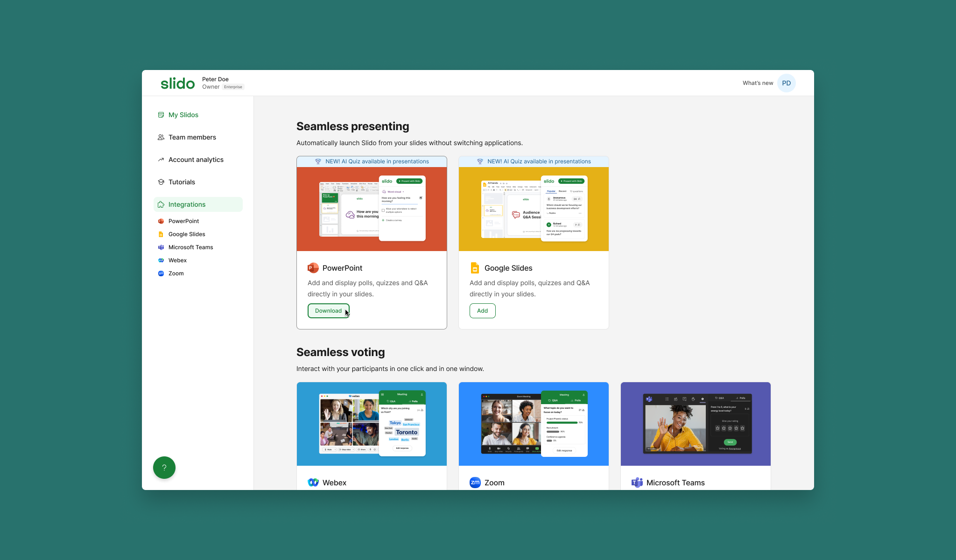This screenshot has height=560, width=956.
Task: Click the slido logo in header
Action: (x=177, y=84)
